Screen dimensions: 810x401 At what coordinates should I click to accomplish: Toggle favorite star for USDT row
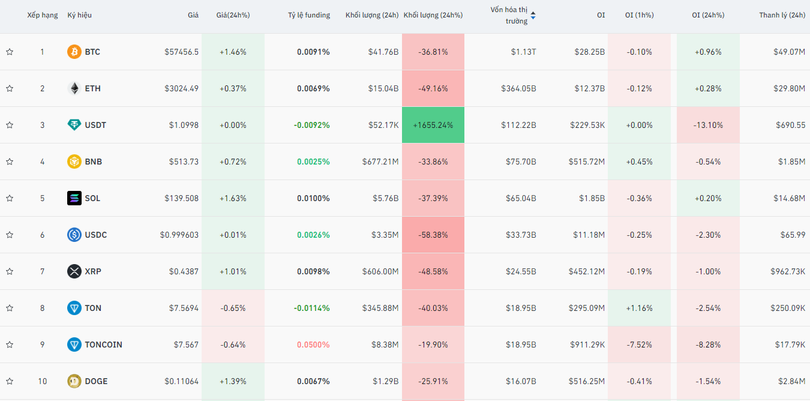[10, 125]
